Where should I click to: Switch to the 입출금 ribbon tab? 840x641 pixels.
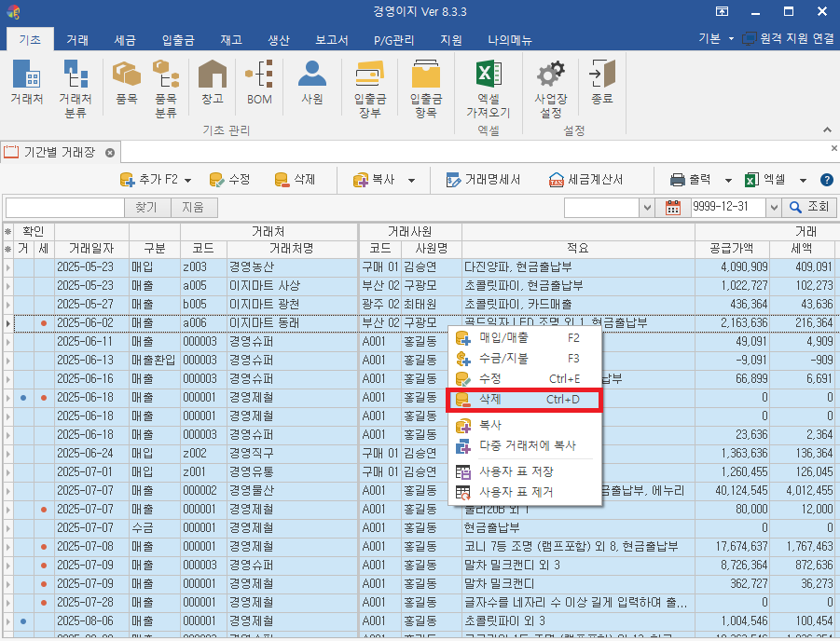pos(178,40)
